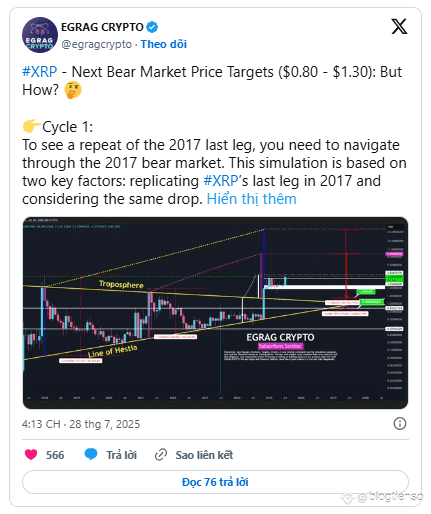Click the EGRAG CRYPTO profile avatar
This screenshot has height=514, width=431.
click(40, 35)
